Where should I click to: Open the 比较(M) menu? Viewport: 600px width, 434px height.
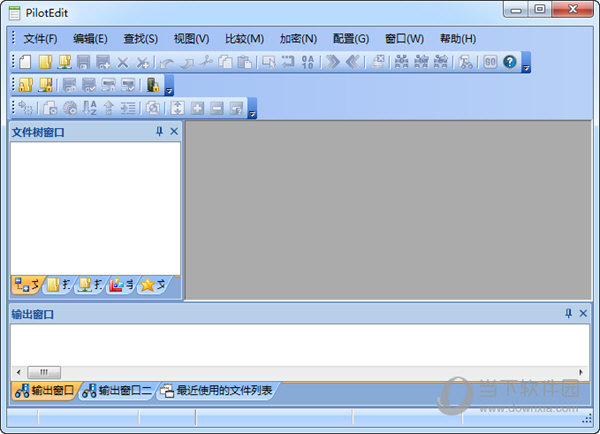tap(244, 39)
